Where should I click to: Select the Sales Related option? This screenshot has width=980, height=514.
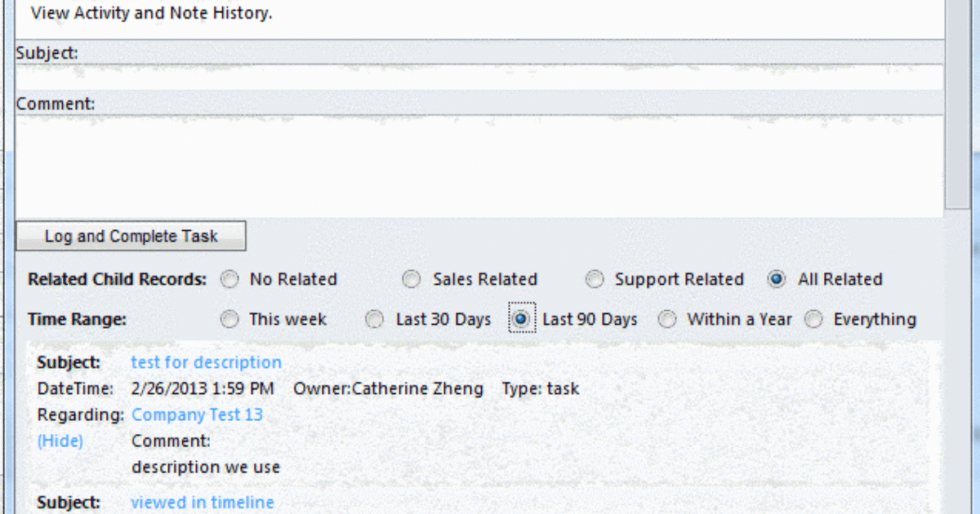(412, 279)
